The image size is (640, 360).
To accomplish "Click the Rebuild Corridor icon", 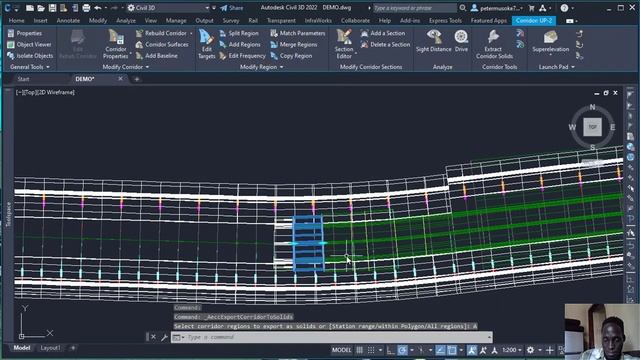I will [x=139, y=33].
